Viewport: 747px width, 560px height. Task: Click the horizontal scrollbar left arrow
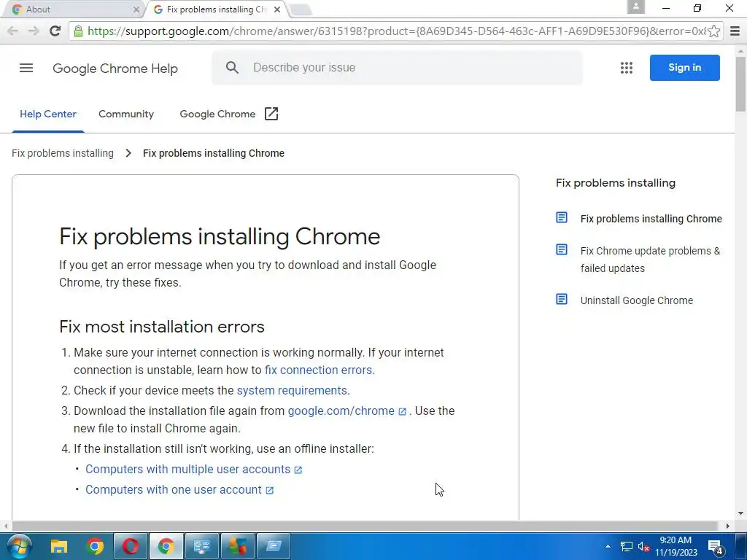point(5,526)
